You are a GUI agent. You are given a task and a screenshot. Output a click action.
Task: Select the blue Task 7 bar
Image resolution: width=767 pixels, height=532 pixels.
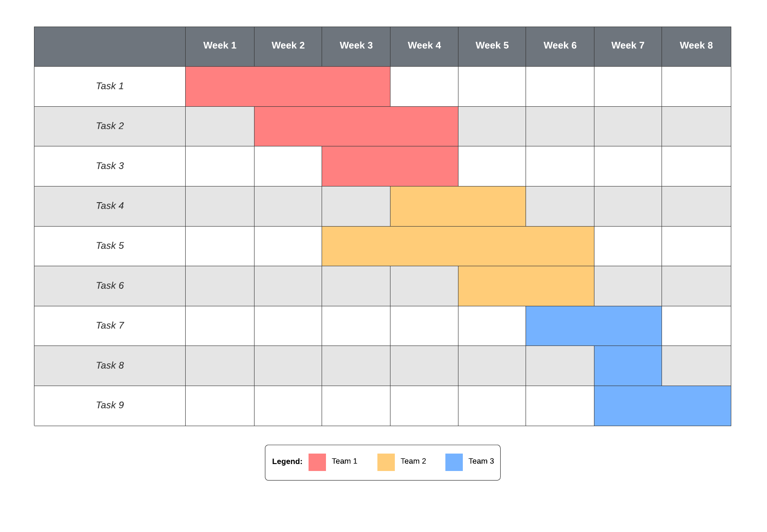(x=594, y=326)
